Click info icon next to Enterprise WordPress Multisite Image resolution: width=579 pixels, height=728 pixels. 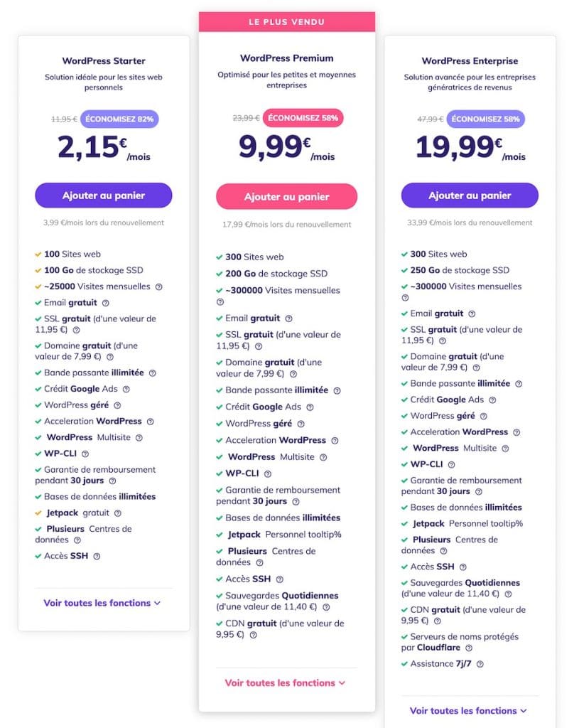505,449
